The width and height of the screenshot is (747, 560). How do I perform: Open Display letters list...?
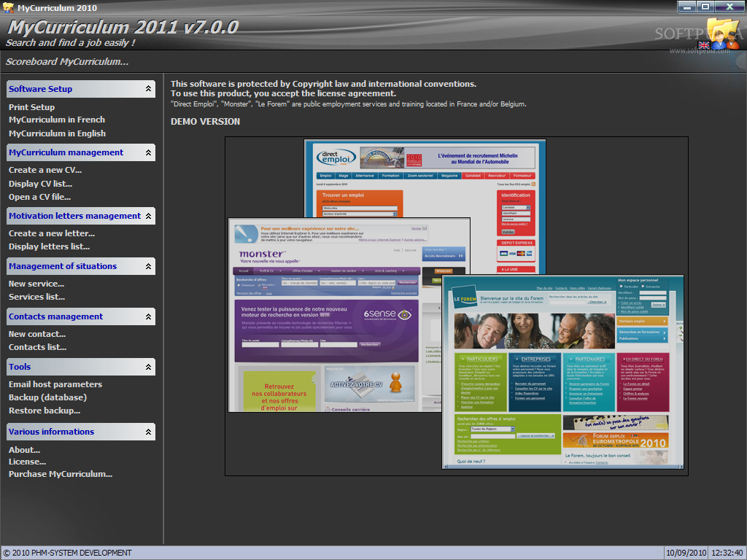[x=49, y=246]
